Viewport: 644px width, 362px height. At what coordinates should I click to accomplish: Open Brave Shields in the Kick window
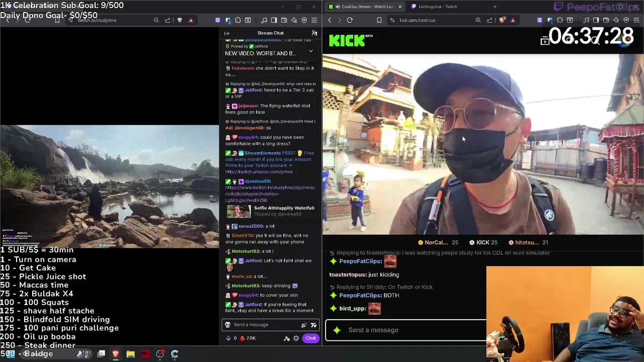pos(502,20)
